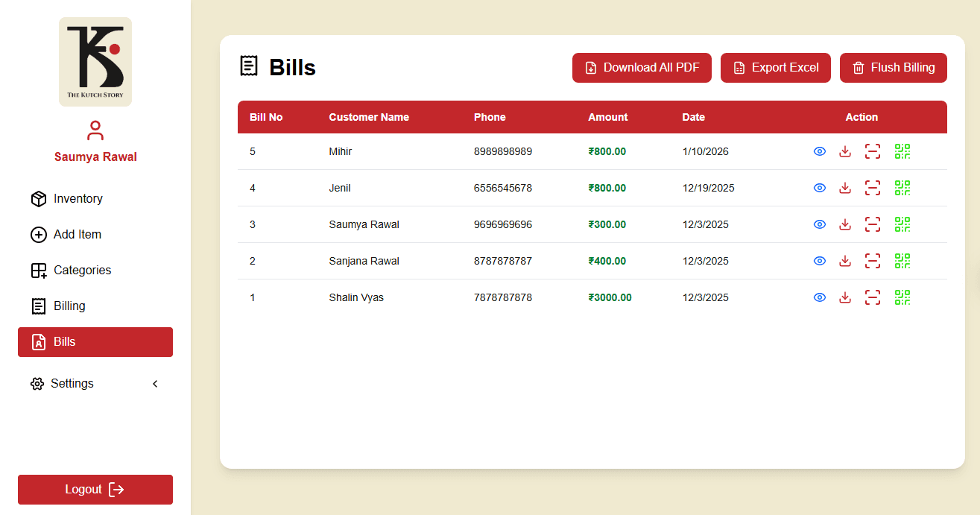Download Sanjana Rawal's bill
The width and height of the screenshot is (980, 515).
pyautogui.click(x=845, y=261)
